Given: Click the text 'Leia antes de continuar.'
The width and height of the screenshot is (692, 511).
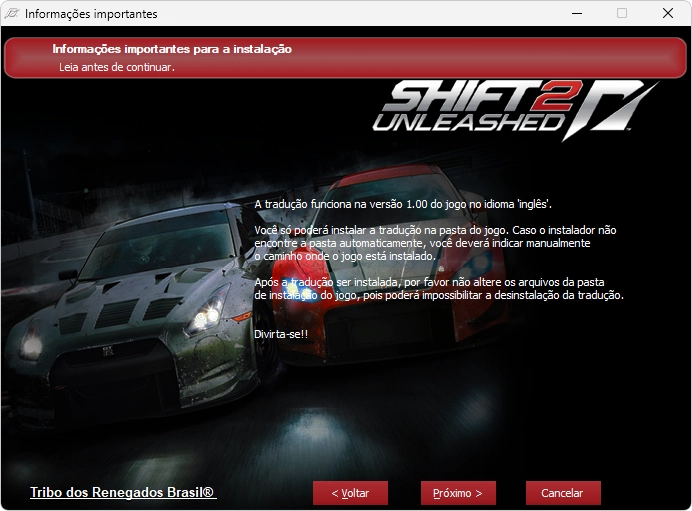Looking at the screenshot, I should 117,67.
